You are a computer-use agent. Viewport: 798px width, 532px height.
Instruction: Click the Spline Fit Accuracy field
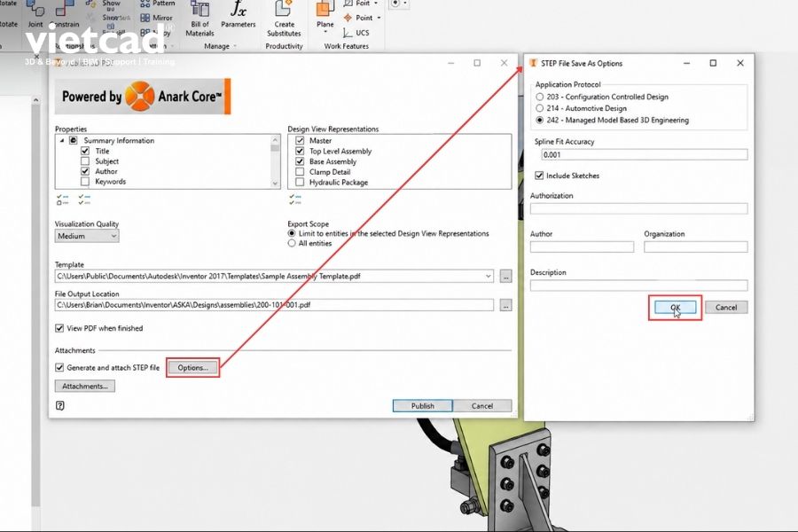pyautogui.click(x=645, y=155)
